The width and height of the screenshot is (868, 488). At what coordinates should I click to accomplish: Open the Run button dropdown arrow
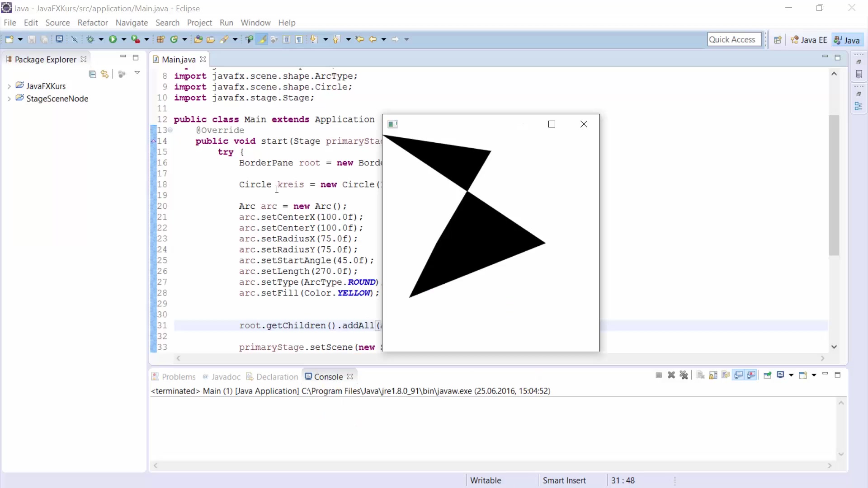123,39
